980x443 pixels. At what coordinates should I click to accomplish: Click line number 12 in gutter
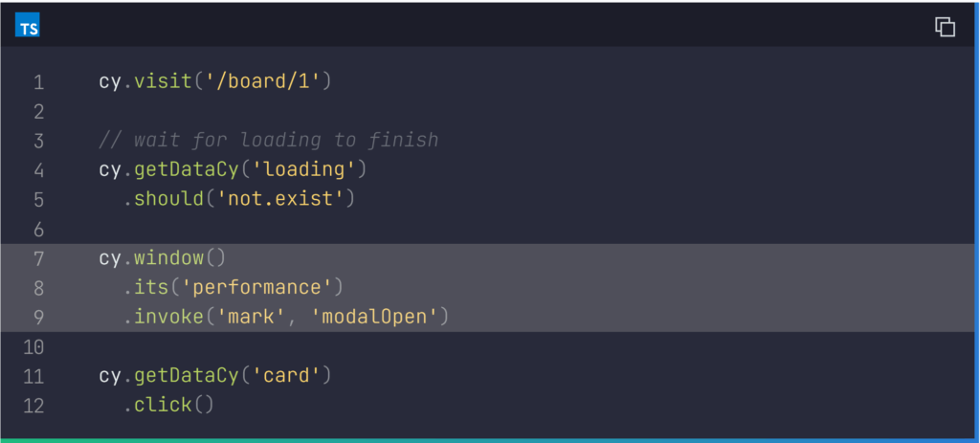tap(33, 406)
